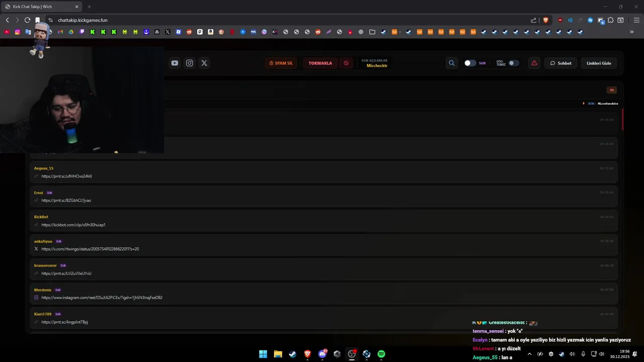
Task: Open the Brave Shields lion icon
Action: pos(545,20)
